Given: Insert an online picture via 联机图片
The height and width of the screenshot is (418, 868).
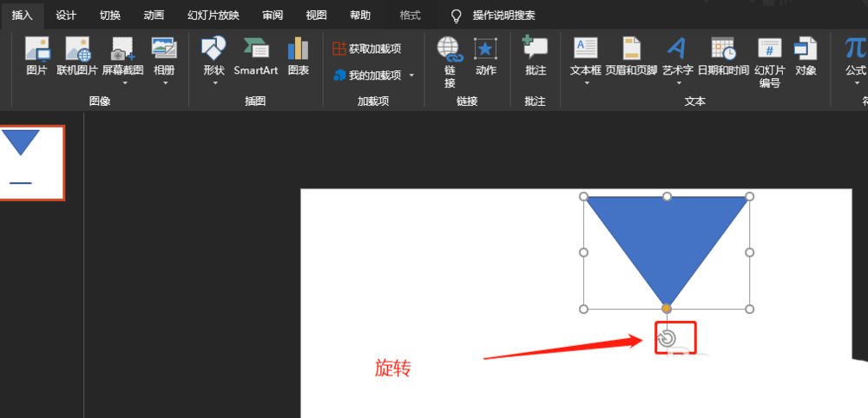Looking at the screenshot, I should [77, 56].
